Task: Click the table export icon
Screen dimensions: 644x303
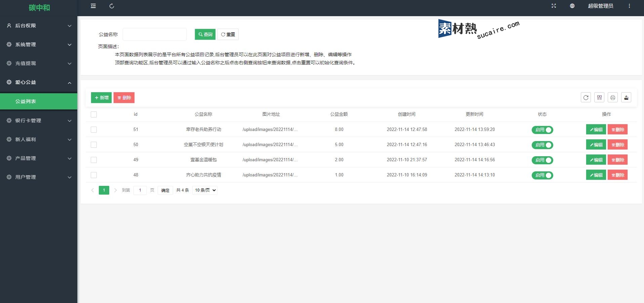Action: tap(626, 97)
